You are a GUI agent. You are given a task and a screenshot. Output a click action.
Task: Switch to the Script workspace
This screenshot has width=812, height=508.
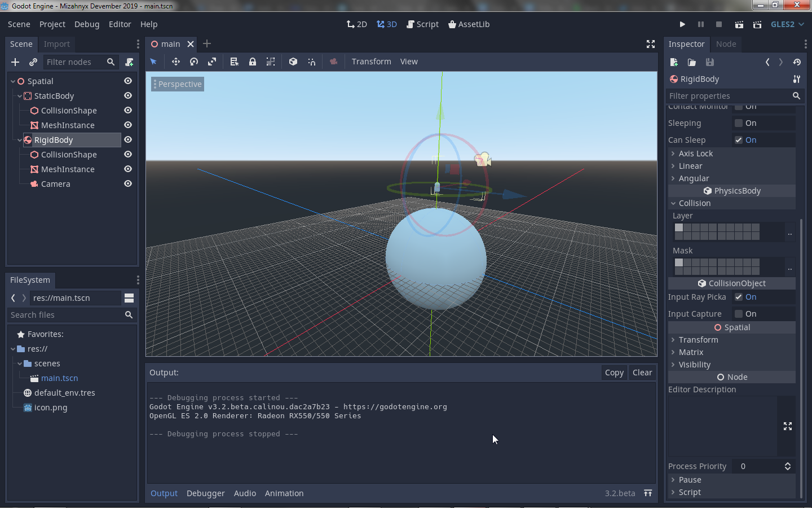tap(422, 24)
